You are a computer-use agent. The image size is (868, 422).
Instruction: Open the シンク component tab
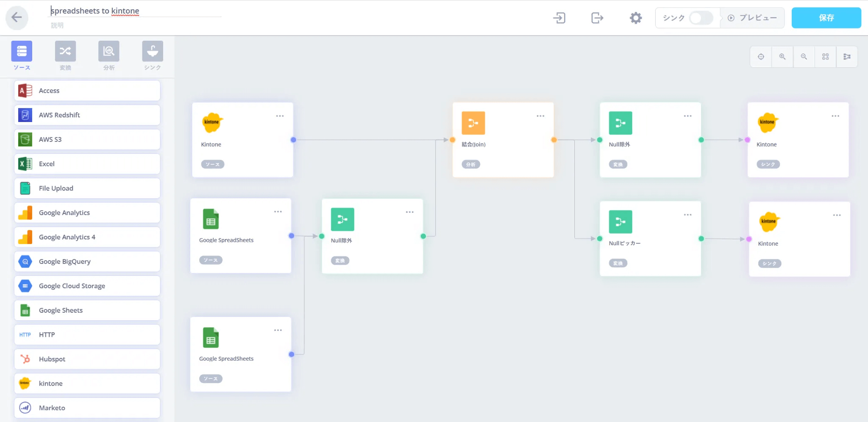click(x=153, y=56)
